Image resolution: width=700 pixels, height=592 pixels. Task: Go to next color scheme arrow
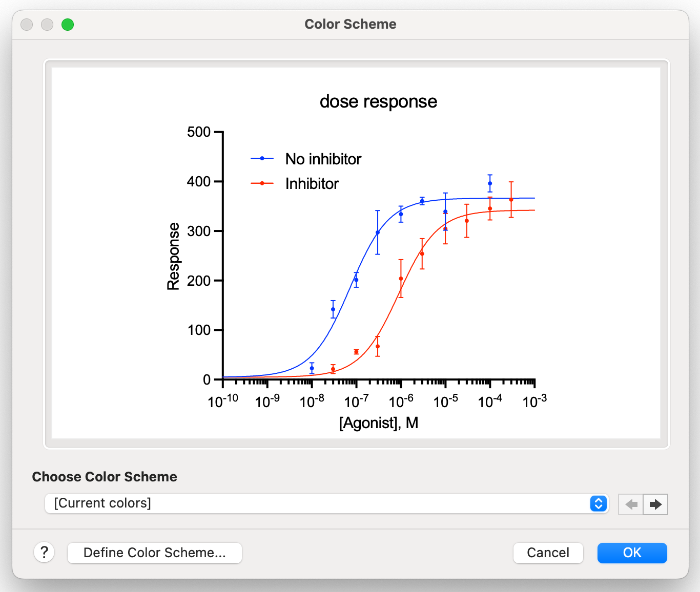point(655,504)
